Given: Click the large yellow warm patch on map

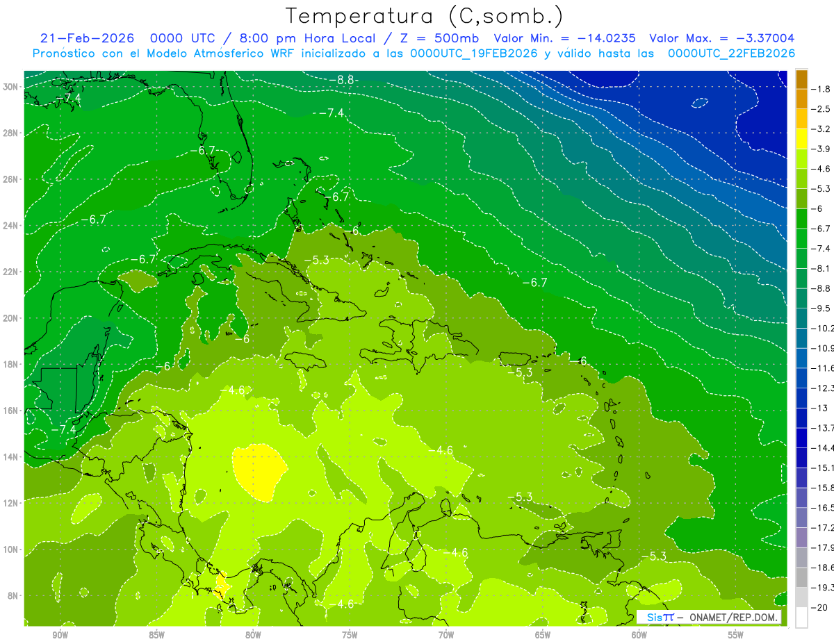Looking at the screenshot, I should 259,472.
